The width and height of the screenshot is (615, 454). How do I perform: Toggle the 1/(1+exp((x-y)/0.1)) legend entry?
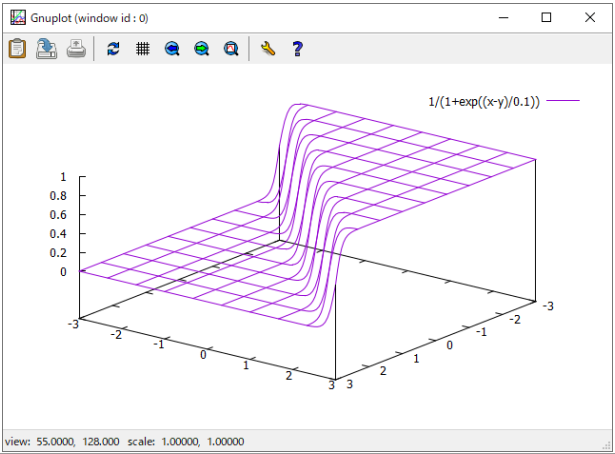click(x=483, y=101)
